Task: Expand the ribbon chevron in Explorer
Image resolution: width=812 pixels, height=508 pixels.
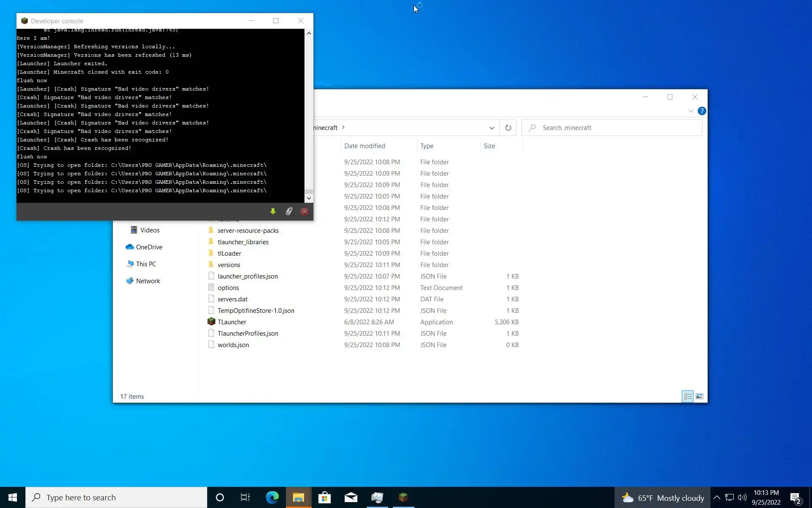Action: coord(691,111)
